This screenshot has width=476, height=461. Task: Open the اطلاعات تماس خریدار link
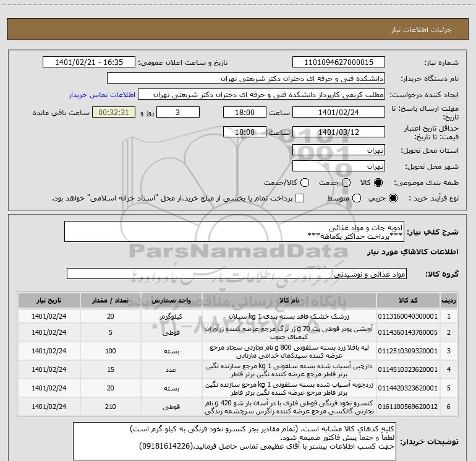tap(102, 95)
